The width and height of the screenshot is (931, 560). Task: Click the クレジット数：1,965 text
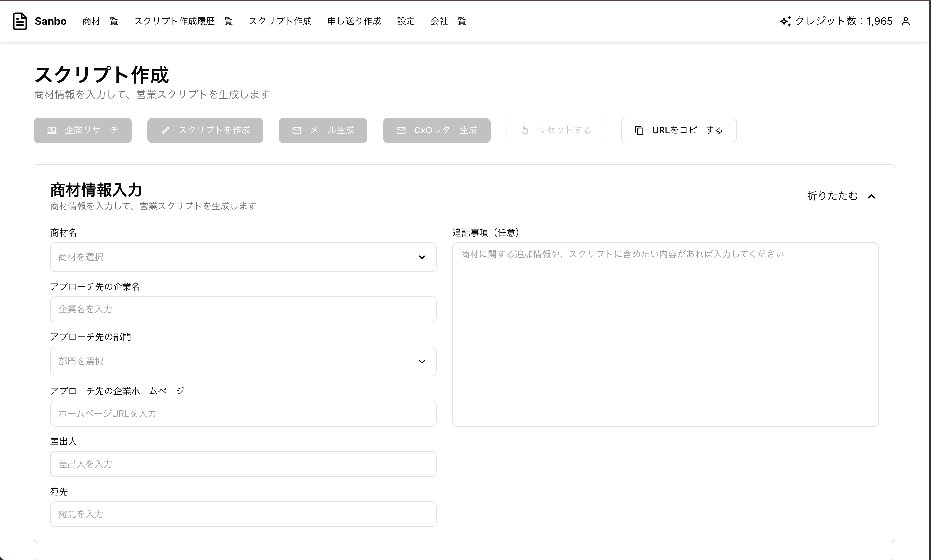[x=844, y=21]
